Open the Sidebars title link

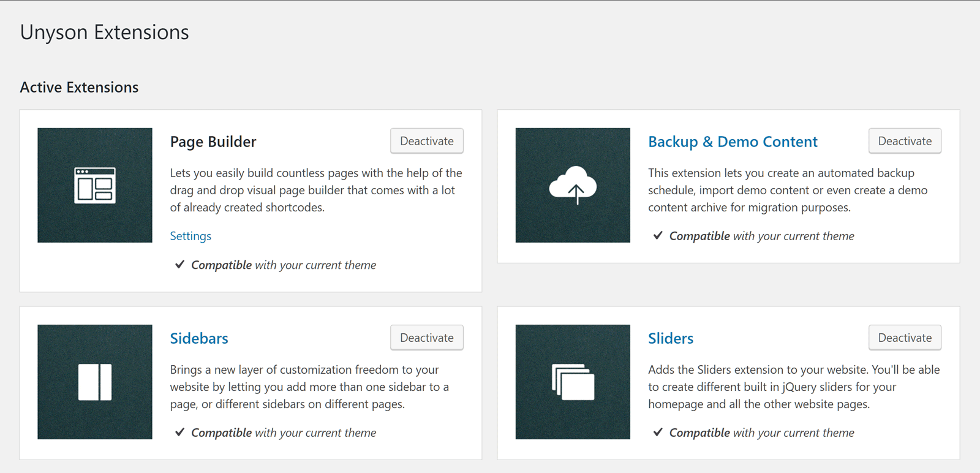(x=199, y=339)
